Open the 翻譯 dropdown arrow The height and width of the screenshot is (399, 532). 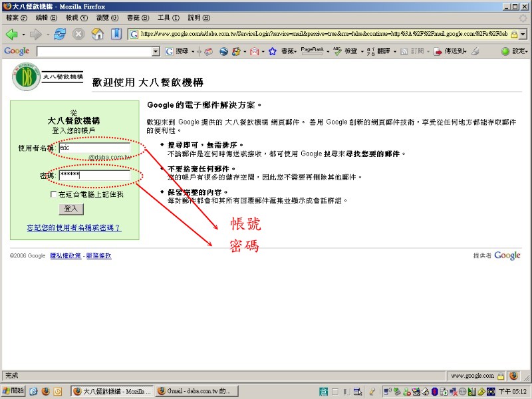[395, 52]
